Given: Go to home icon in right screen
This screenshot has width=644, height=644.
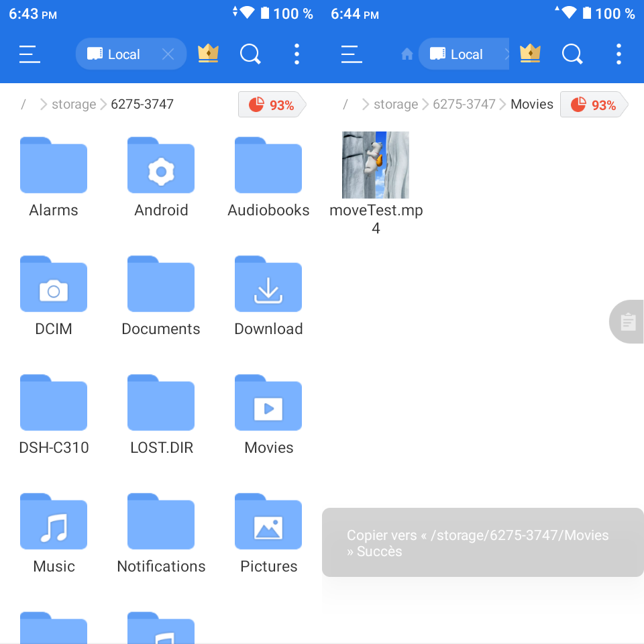Looking at the screenshot, I should point(407,54).
